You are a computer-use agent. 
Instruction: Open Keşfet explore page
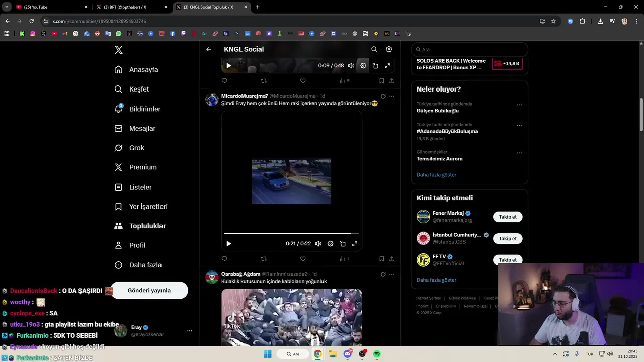click(x=132, y=89)
